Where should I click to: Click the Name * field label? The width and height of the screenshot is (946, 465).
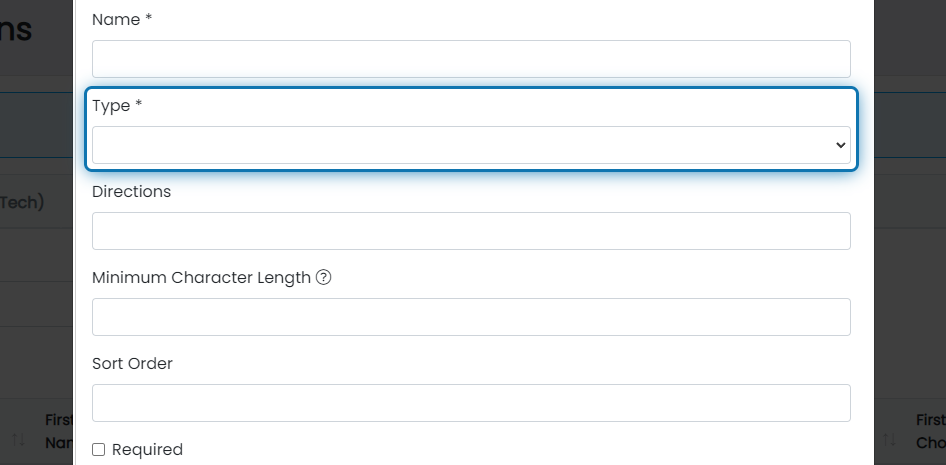pyautogui.click(x=122, y=20)
